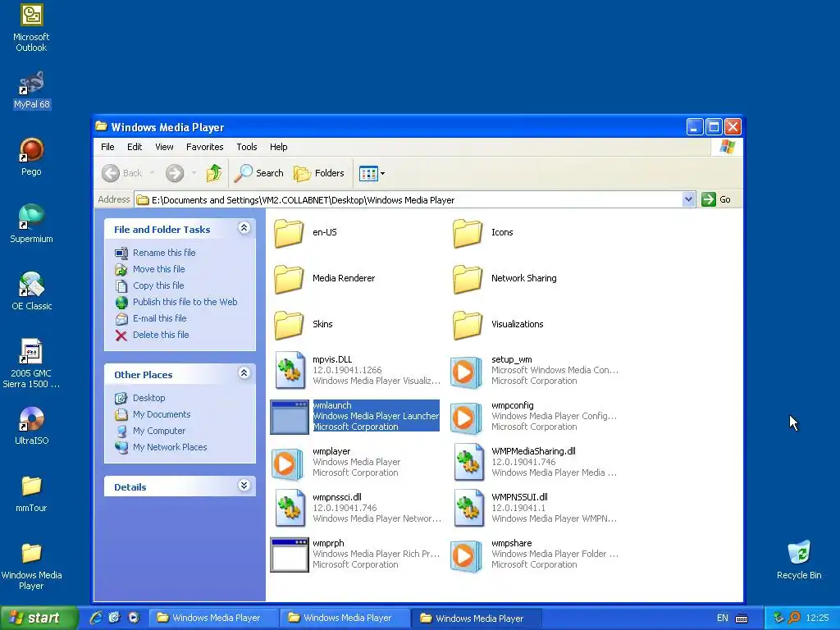Go to My Documents in Other Places
Viewport: 840px width, 630px height.
click(162, 414)
